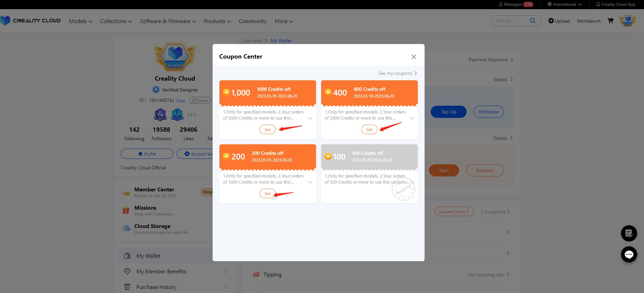Click My Wallet breadcrumb link

[x=281, y=41]
